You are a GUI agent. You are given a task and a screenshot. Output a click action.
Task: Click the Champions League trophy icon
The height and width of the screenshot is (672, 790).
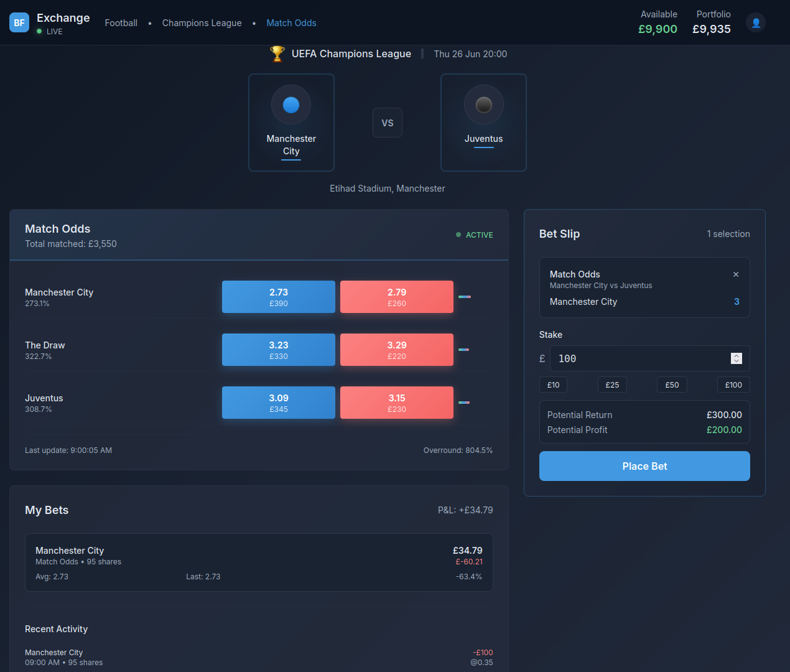point(277,54)
